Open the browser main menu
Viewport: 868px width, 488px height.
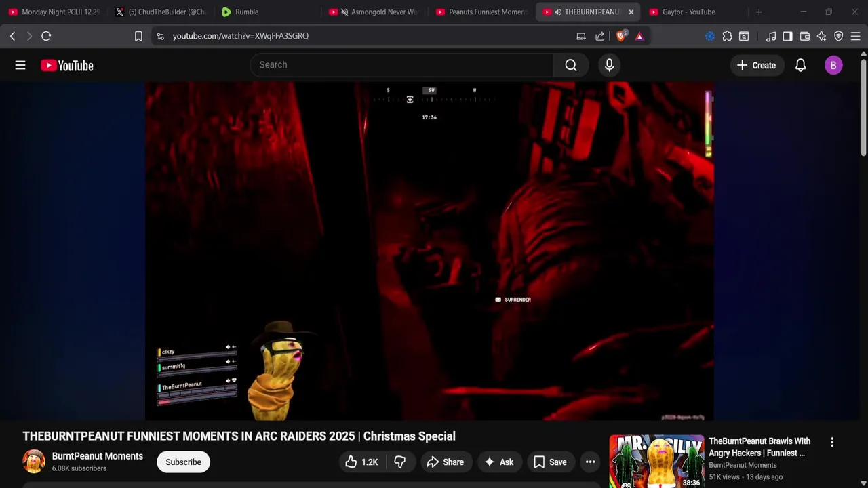[855, 36]
